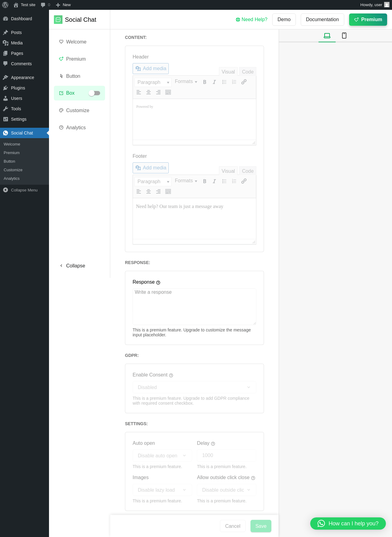Select desktop laptop preview icon

[327, 36]
